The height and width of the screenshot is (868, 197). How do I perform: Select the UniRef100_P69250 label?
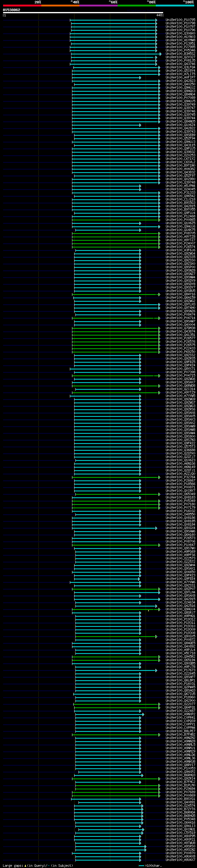180,352
